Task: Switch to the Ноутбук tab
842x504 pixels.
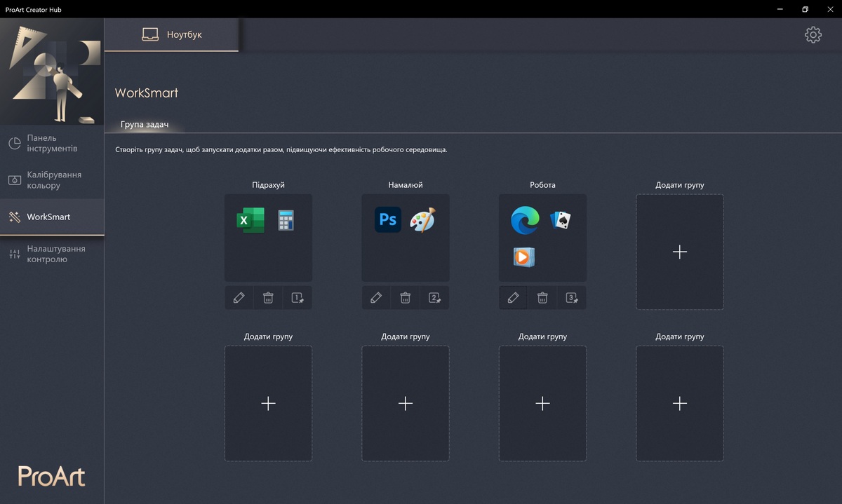Action: [x=172, y=34]
